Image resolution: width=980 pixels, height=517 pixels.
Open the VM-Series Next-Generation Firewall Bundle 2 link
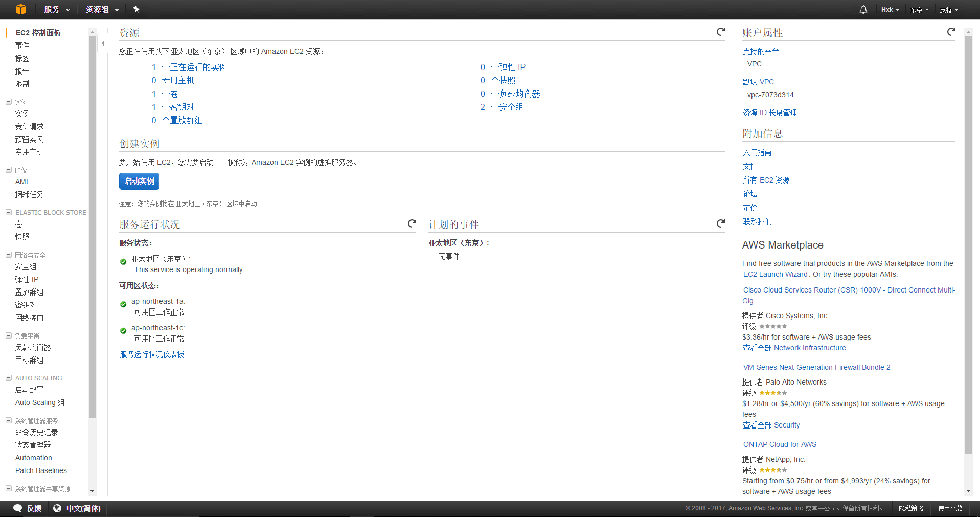(x=816, y=367)
